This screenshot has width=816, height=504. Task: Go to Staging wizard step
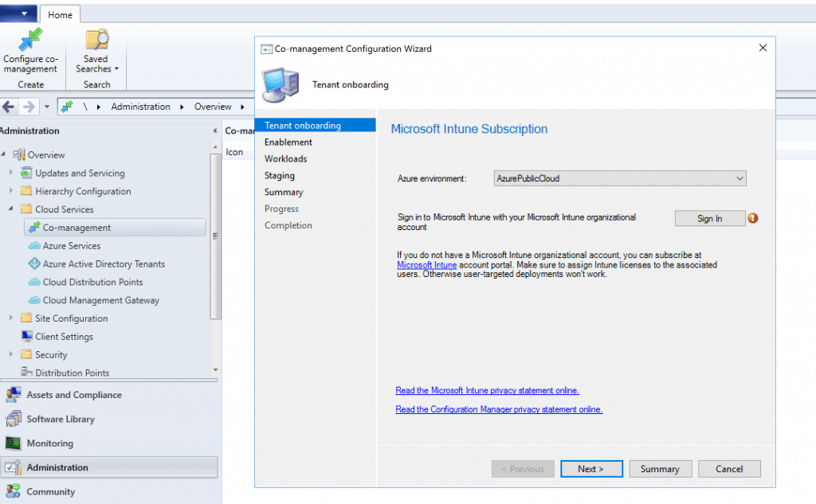(279, 175)
